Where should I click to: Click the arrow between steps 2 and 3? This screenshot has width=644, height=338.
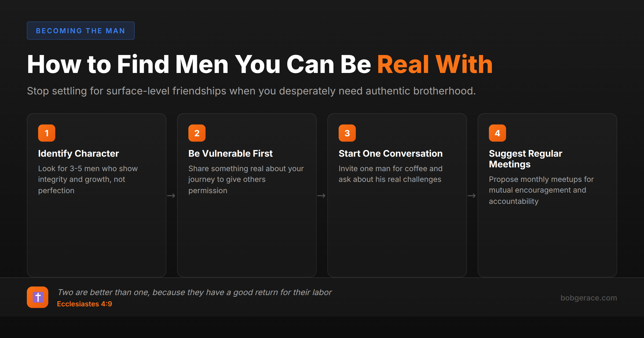322,195
